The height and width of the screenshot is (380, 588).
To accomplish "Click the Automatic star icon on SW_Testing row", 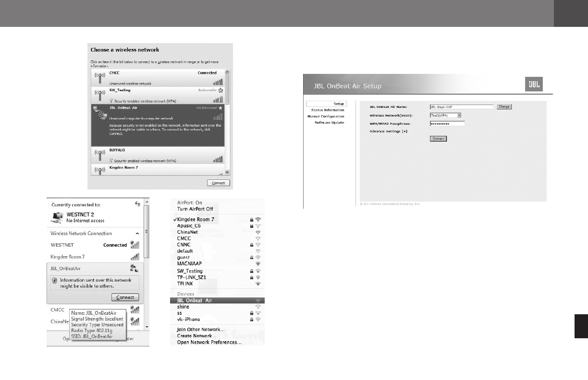I will click(x=220, y=90).
